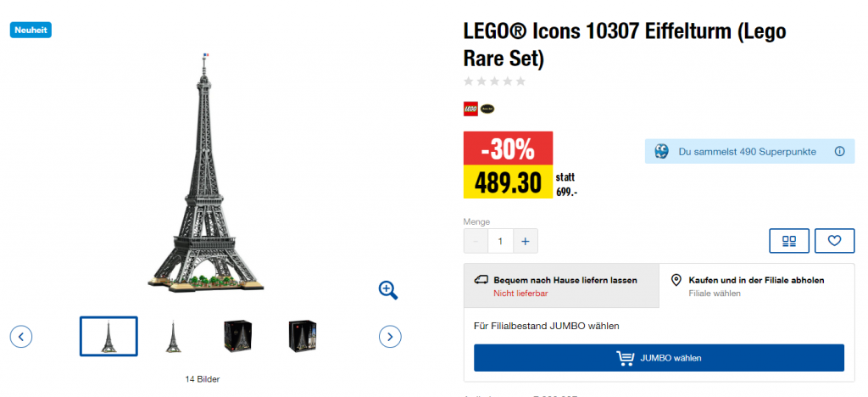Open the Superpunkte info icon

(x=839, y=152)
